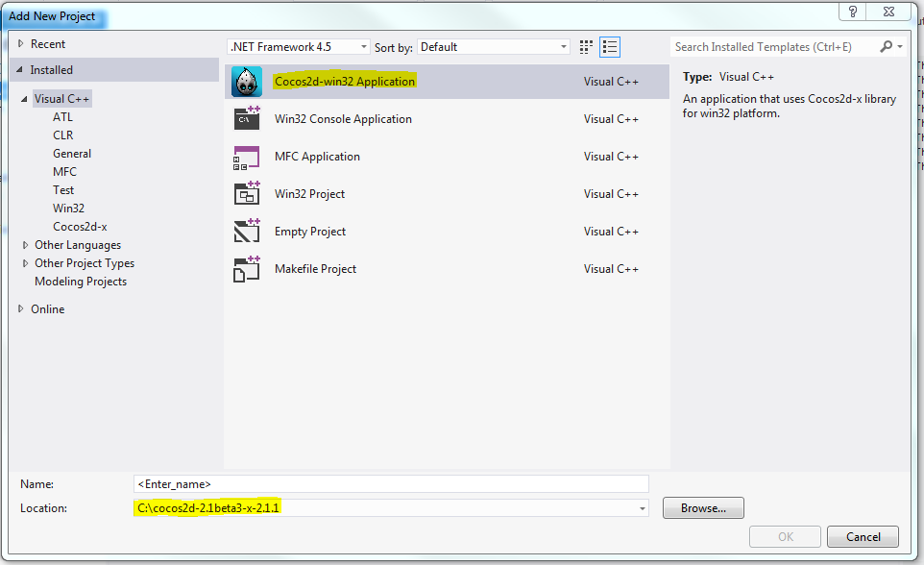Expand the Other Languages tree node
This screenshot has height=565, width=924.
(x=26, y=245)
